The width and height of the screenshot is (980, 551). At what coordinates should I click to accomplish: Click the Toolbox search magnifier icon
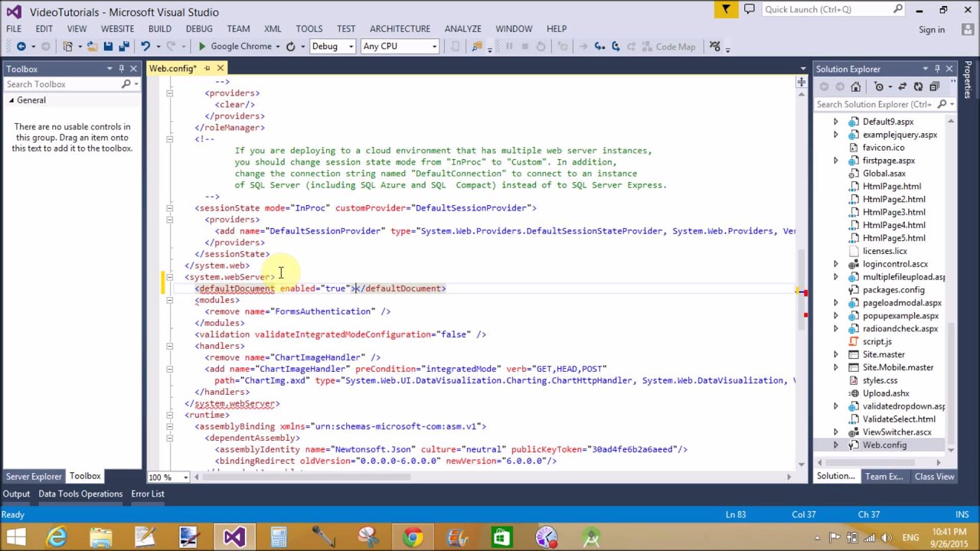click(x=126, y=84)
